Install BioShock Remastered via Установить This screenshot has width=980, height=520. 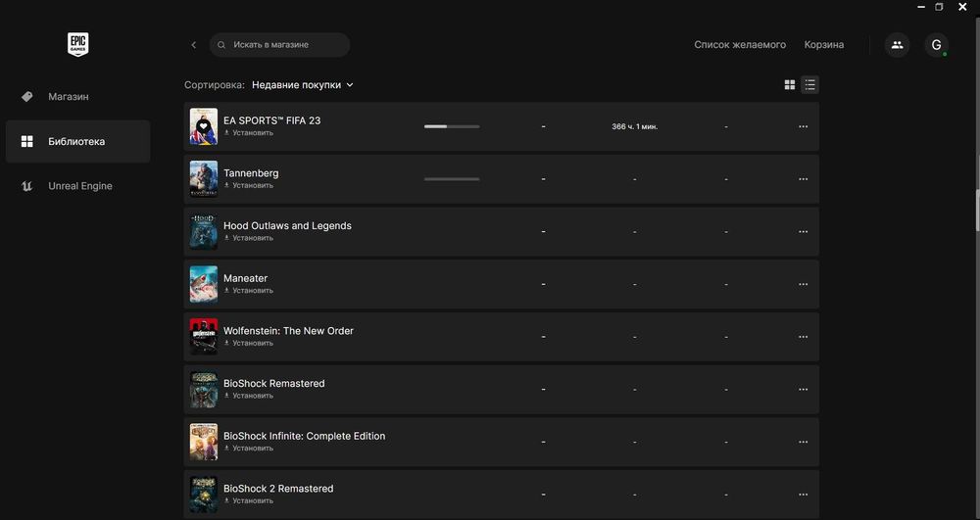[249, 396]
